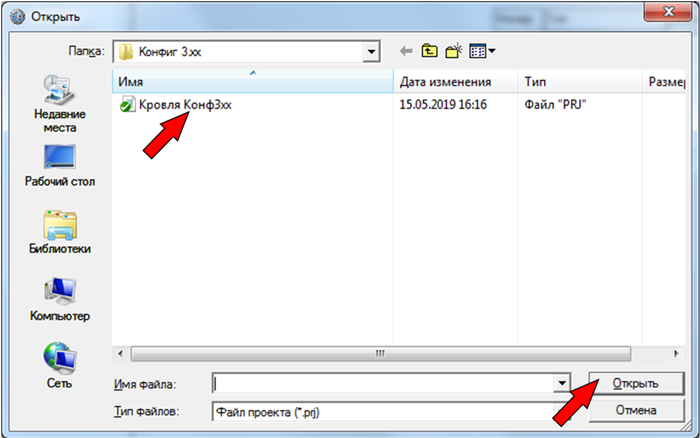Open the view menu icon dropdown
The height and width of the screenshot is (438, 700).
coord(482,51)
